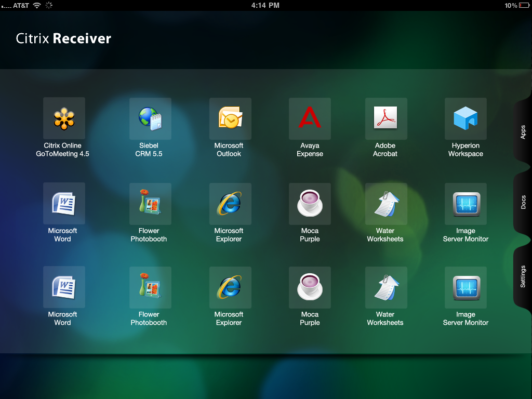Tap the 4:14 PM clock
The width and height of the screenshot is (532, 399).
265,5
